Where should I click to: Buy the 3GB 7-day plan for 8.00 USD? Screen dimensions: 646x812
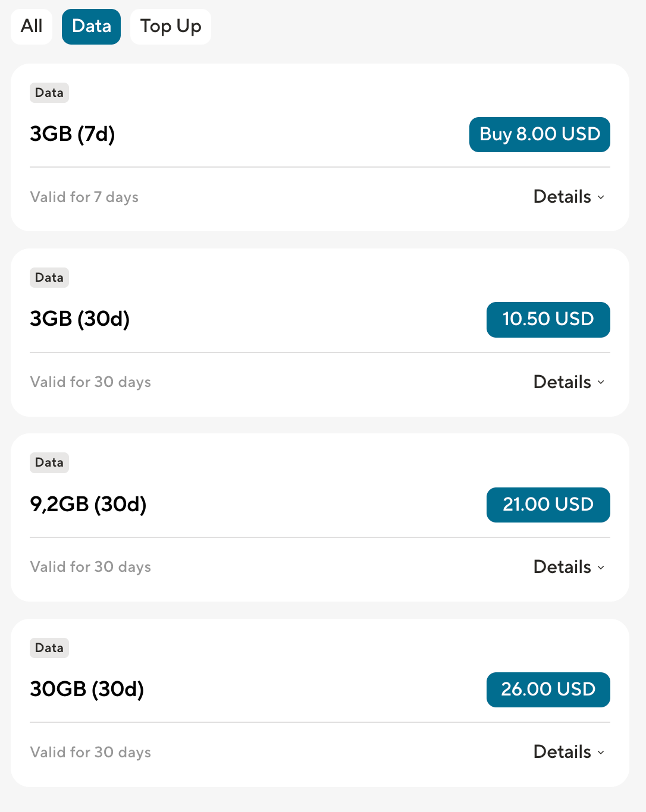pos(540,134)
